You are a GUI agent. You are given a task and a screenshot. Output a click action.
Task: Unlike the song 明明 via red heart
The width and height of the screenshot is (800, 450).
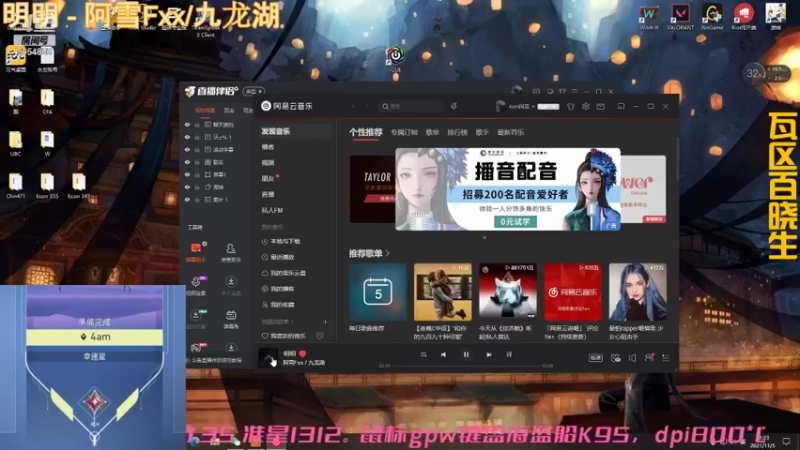[x=303, y=353]
